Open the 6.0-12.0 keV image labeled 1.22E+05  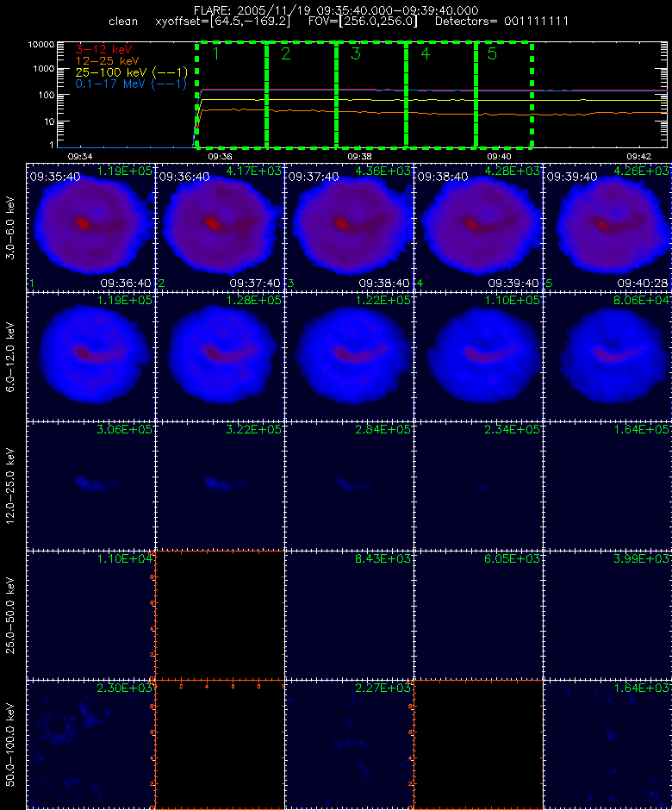(349, 357)
